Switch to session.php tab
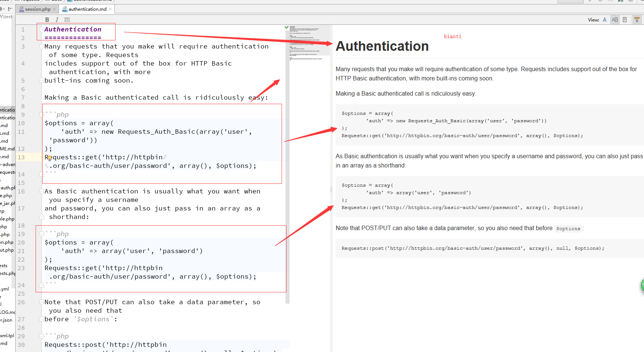Image resolution: width=644 pixels, height=352 pixels. tap(37, 9)
